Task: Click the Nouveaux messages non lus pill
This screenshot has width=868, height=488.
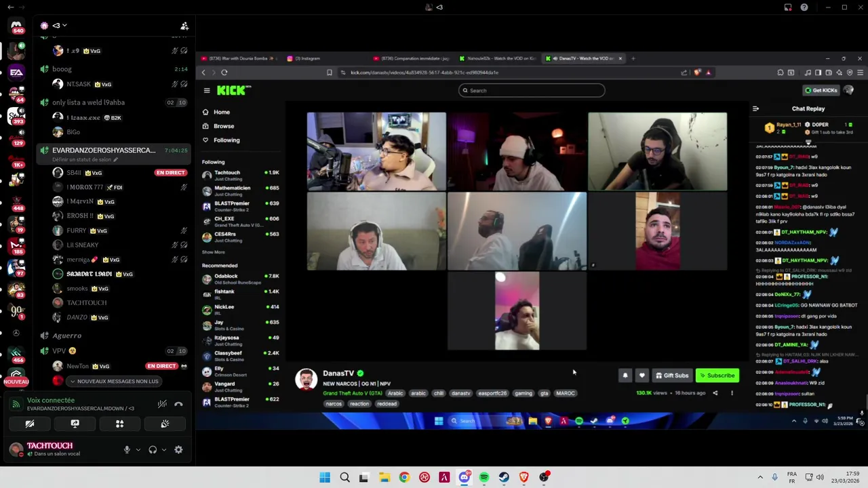Action: 114,382
